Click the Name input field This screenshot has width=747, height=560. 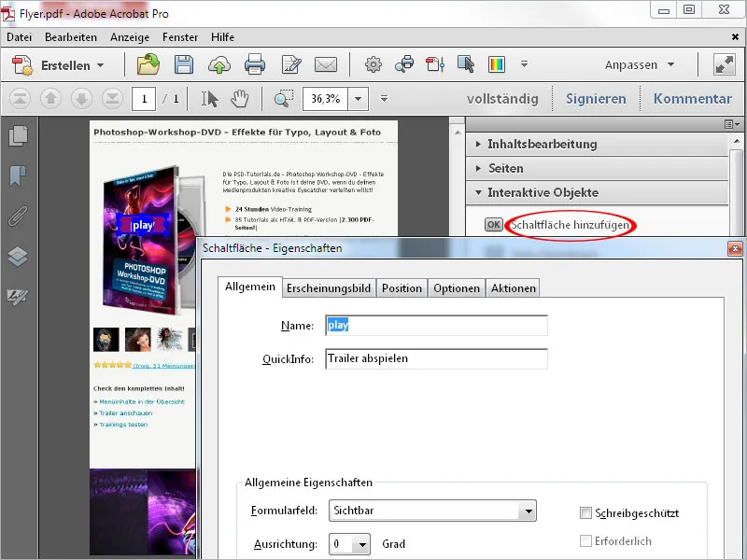436,325
